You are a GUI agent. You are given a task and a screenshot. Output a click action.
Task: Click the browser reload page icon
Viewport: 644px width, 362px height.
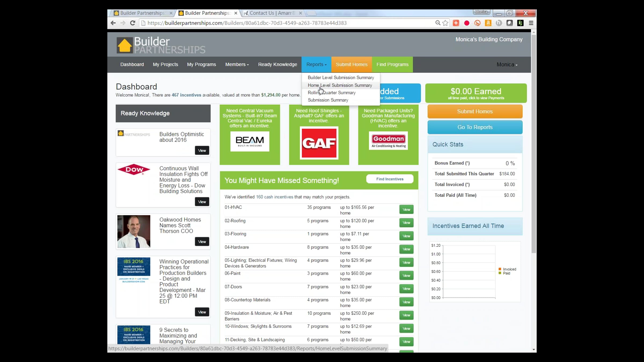(x=133, y=23)
